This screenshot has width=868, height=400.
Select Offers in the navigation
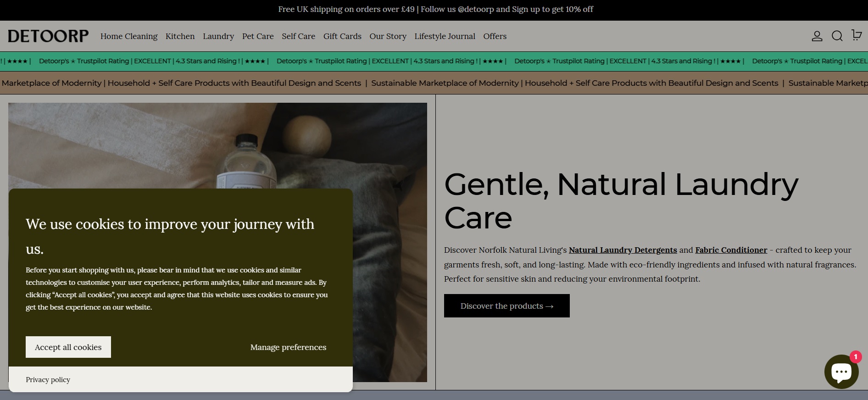(495, 36)
